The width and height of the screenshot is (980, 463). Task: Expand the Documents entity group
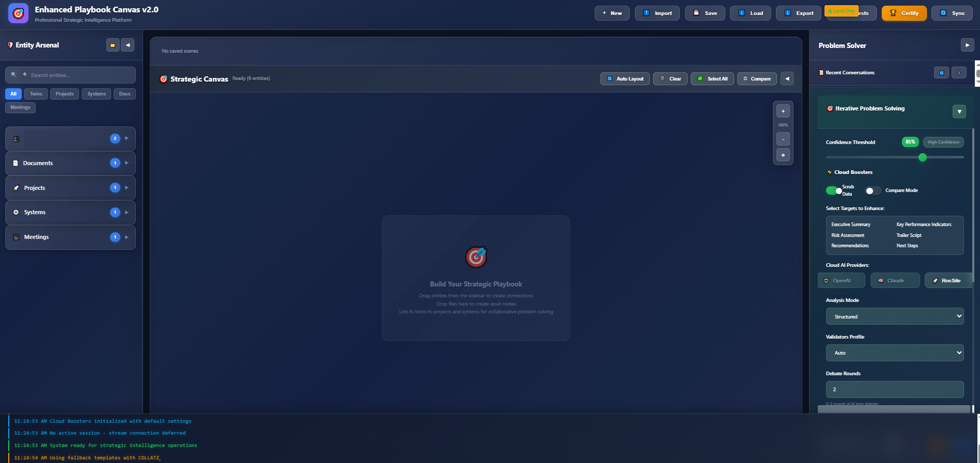click(x=70, y=163)
